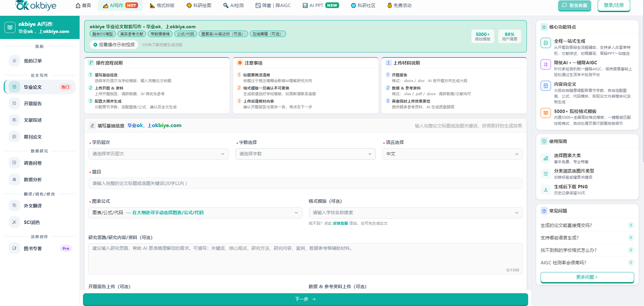
Task: Open 免费活动 navigation item
Action: 399,5
